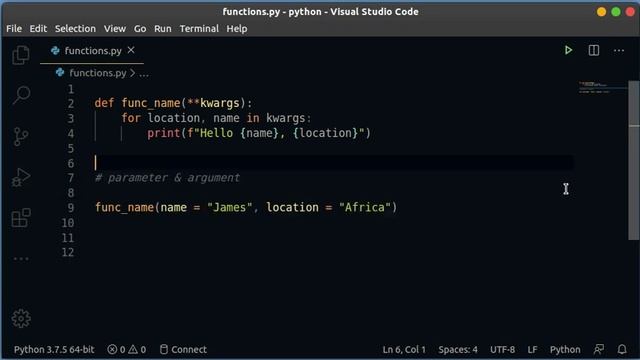Click the Python file icon in tab
This screenshot has width=640, height=360.
click(55, 51)
